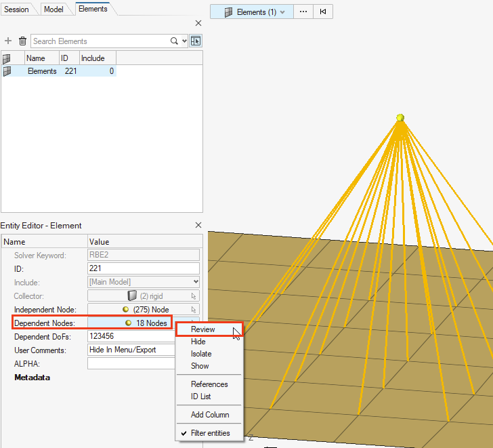Click the reset selection arrow button
Screen dimensions: 493x448
coord(323,12)
